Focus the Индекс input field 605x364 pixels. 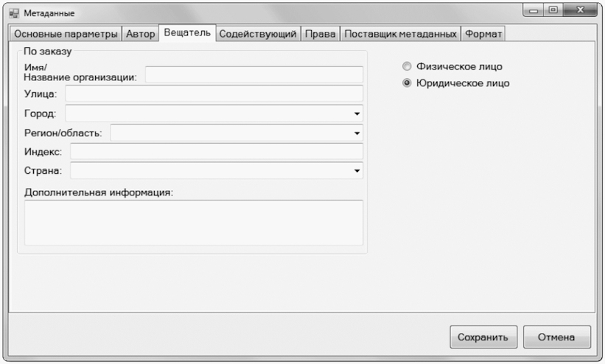(217, 151)
